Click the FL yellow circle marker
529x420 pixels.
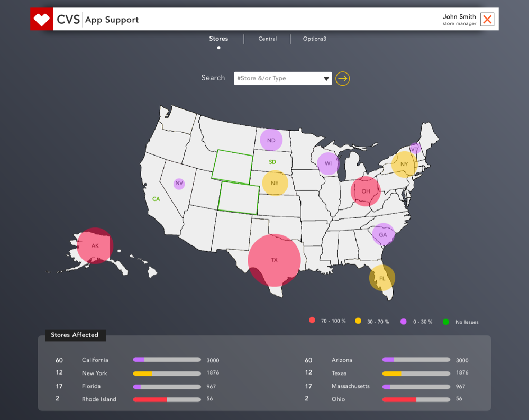[382, 278]
